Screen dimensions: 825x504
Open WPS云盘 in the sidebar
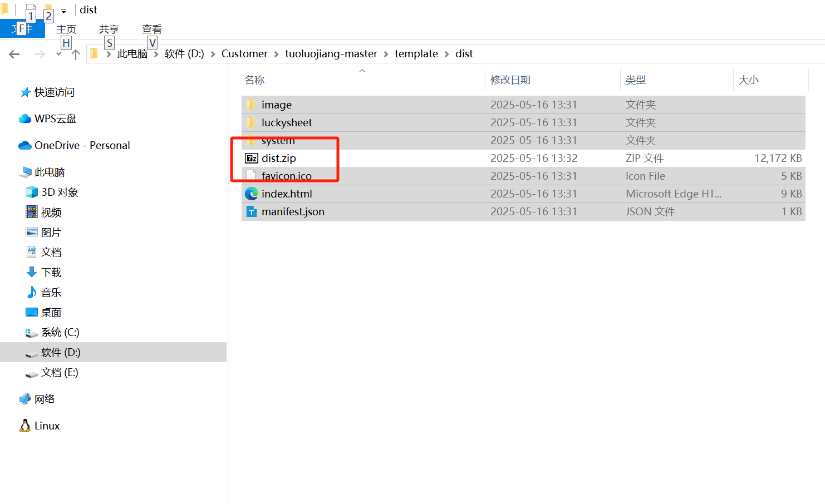(55, 118)
